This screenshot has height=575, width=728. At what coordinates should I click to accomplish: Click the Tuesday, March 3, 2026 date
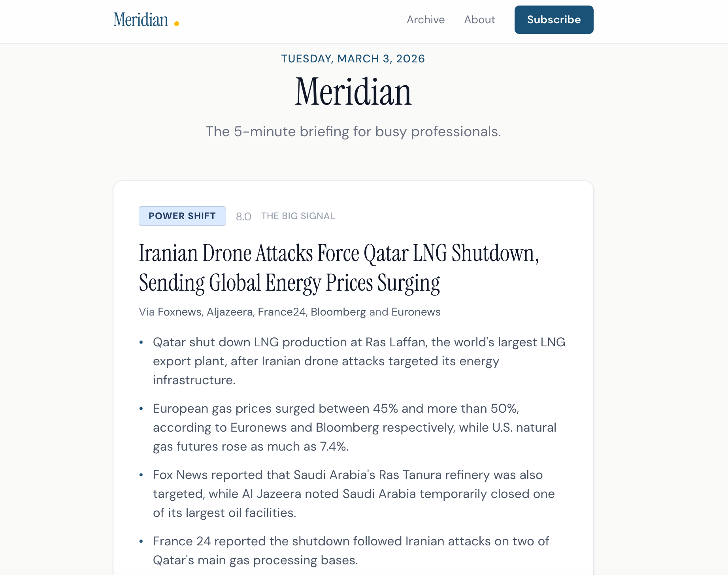[353, 59]
